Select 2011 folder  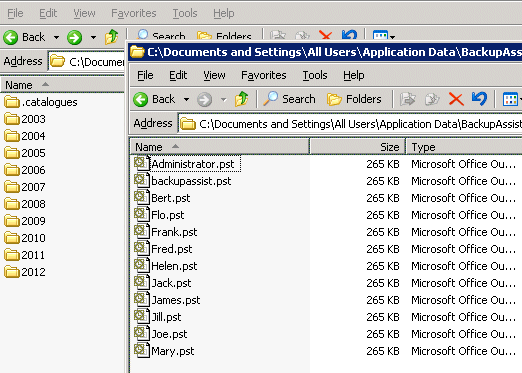point(25,255)
